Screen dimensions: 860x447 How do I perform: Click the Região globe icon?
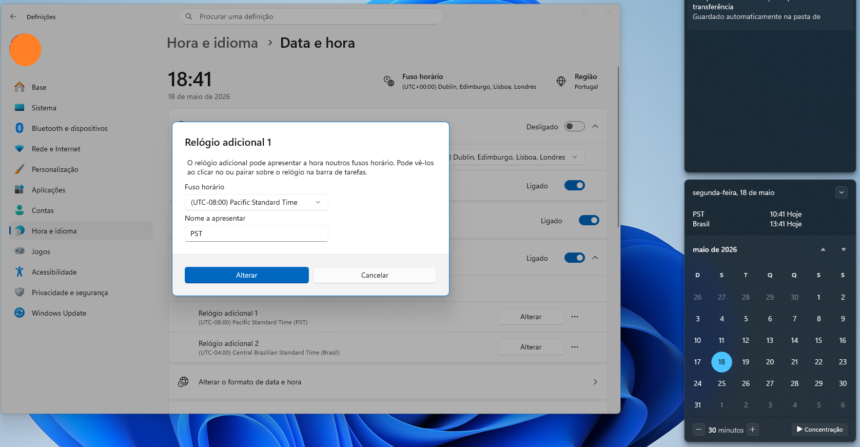(561, 81)
